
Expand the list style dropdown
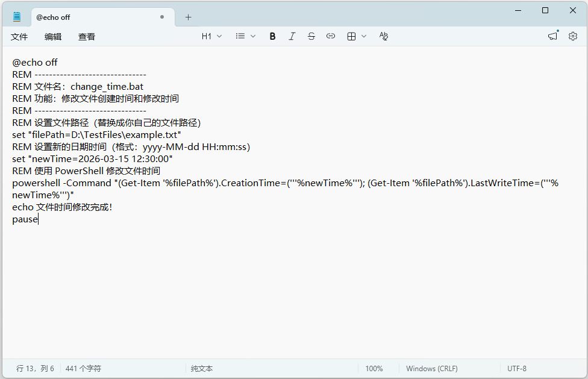pos(245,36)
